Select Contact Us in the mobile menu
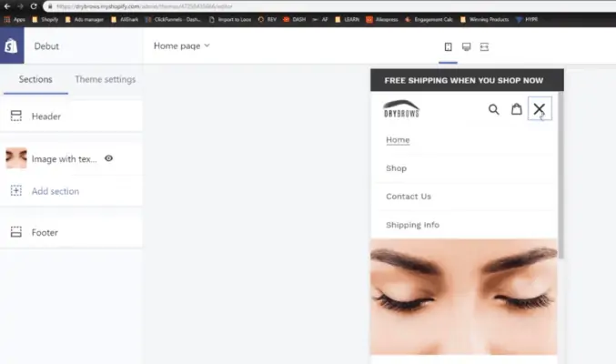616x364 pixels. click(x=409, y=197)
